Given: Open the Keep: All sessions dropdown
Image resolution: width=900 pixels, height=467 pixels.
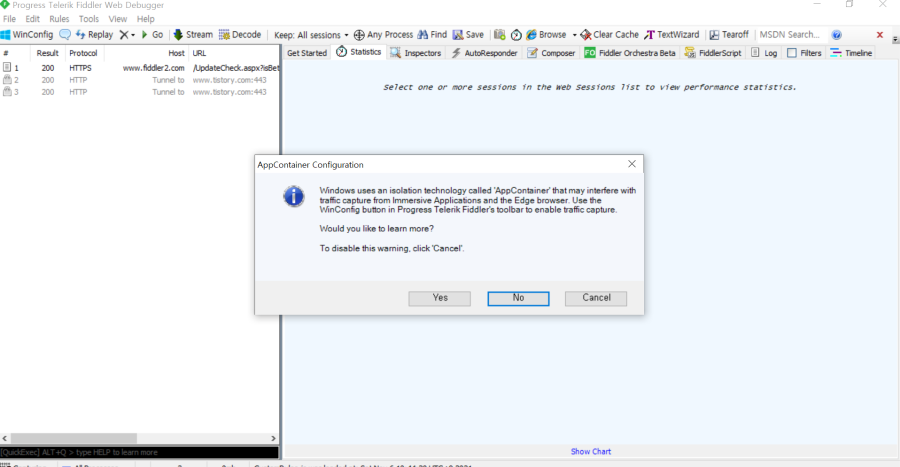Looking at the screenshot, I should tap(311, 35).
